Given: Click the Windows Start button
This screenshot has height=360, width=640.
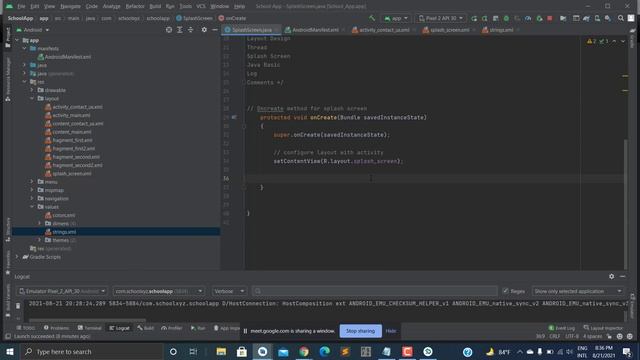Looking at the screenshot, I should (9, 351).
